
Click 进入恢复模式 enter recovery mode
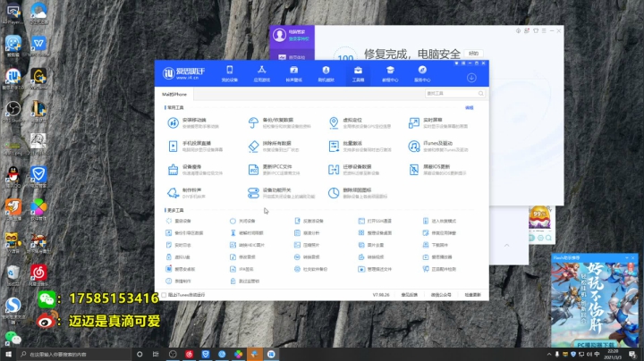click(439, 221)
